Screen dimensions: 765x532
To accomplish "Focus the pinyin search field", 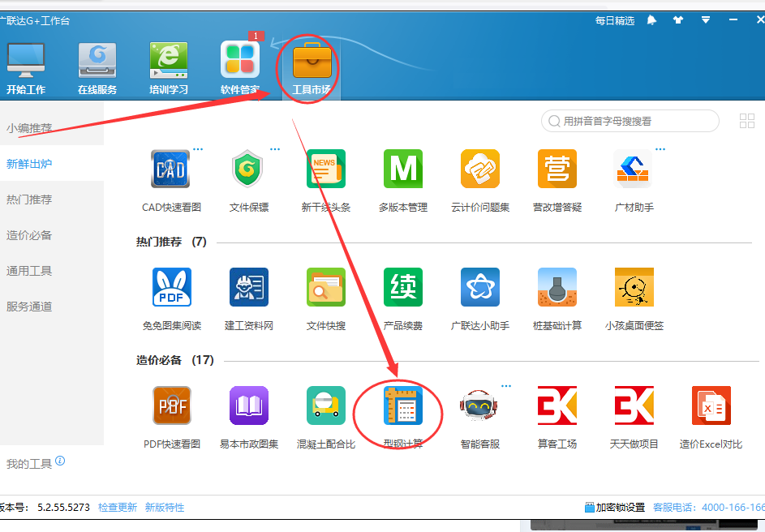I will point(630,121).
